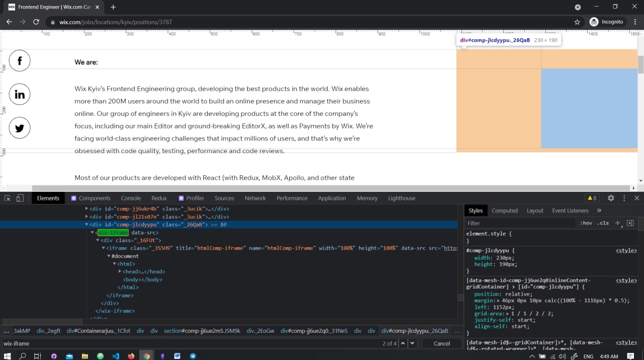Go back to previous page
This screenshot has width=644, height=360.
pyautogui.click(x=9, y=22)
